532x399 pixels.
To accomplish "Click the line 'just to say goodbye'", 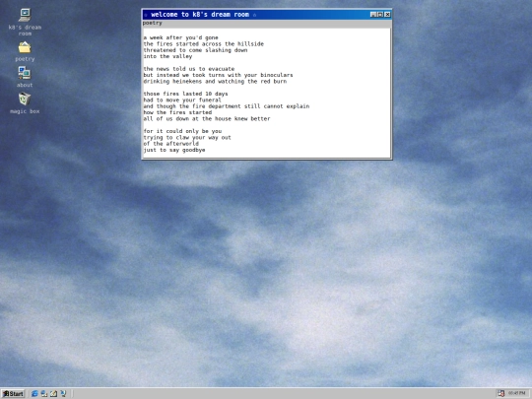I will [x=174, y=150].
